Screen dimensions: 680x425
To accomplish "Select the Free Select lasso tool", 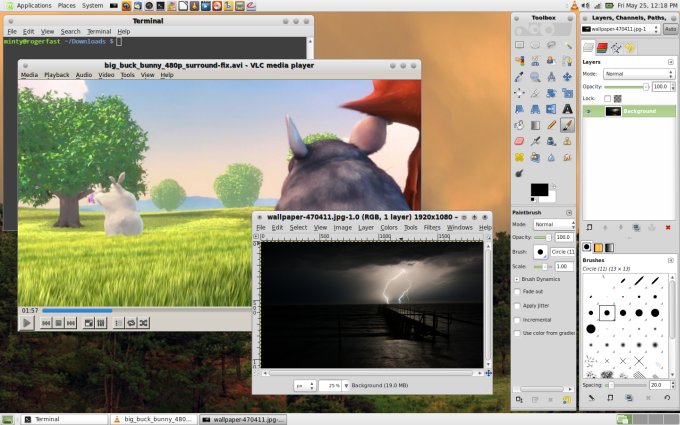I will click(551, 45).
